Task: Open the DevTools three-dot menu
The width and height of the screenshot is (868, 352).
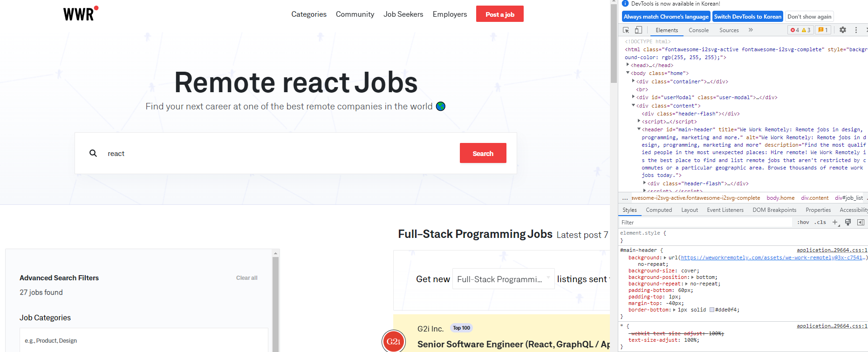Action: point(856,30)
